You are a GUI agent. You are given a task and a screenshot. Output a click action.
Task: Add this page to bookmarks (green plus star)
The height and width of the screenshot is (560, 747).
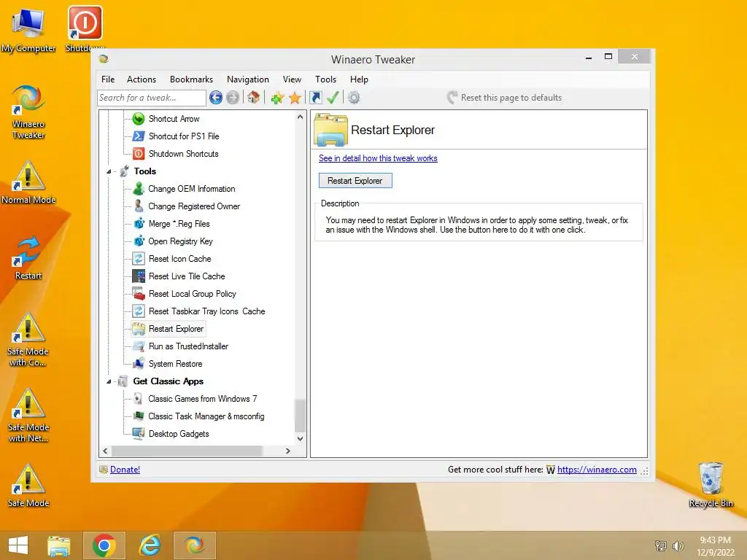pyautogui.click(x=277, y=98)
